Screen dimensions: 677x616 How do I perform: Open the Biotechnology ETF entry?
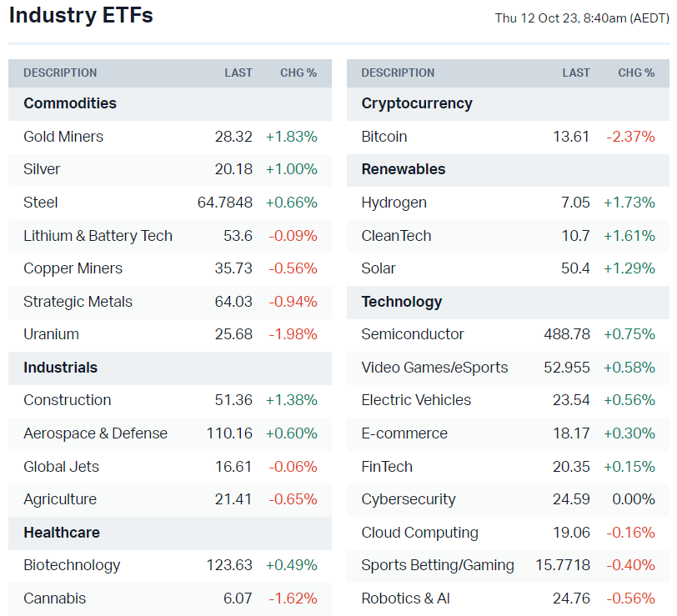(72, 565)
